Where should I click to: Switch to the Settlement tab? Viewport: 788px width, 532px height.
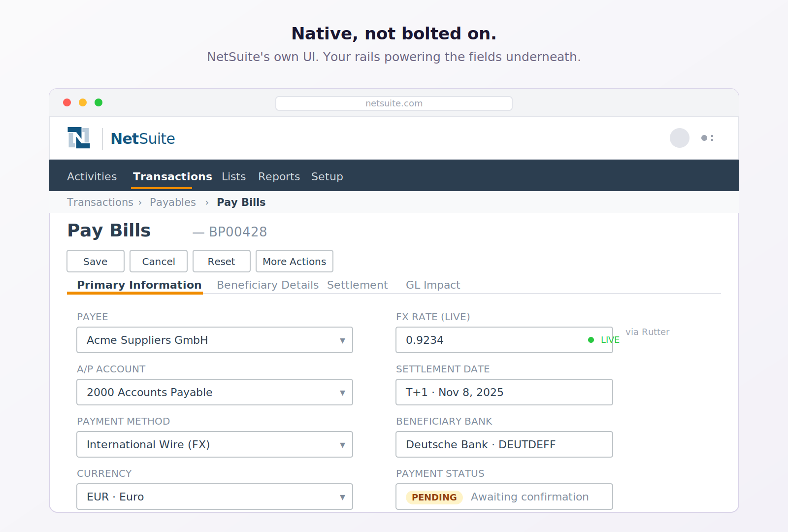point(358,285)
